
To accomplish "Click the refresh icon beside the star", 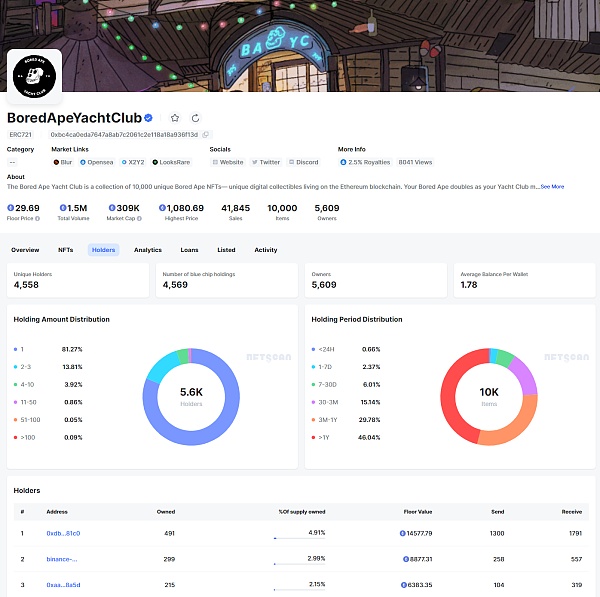I will click(x=196, y=118).
